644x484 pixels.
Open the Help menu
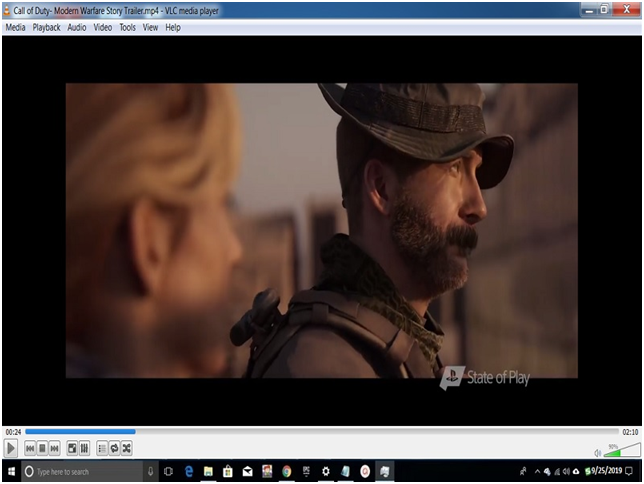(x=173, y=28)
